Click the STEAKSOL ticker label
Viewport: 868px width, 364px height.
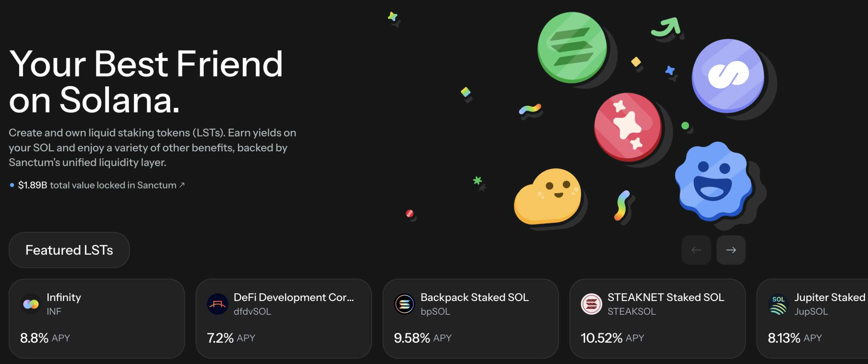point(631,312)
